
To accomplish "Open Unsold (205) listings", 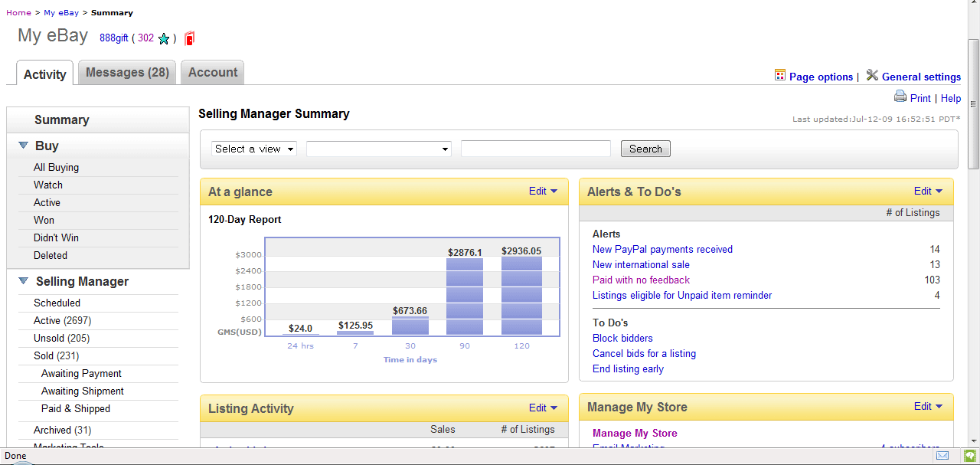I will point(61,338).
